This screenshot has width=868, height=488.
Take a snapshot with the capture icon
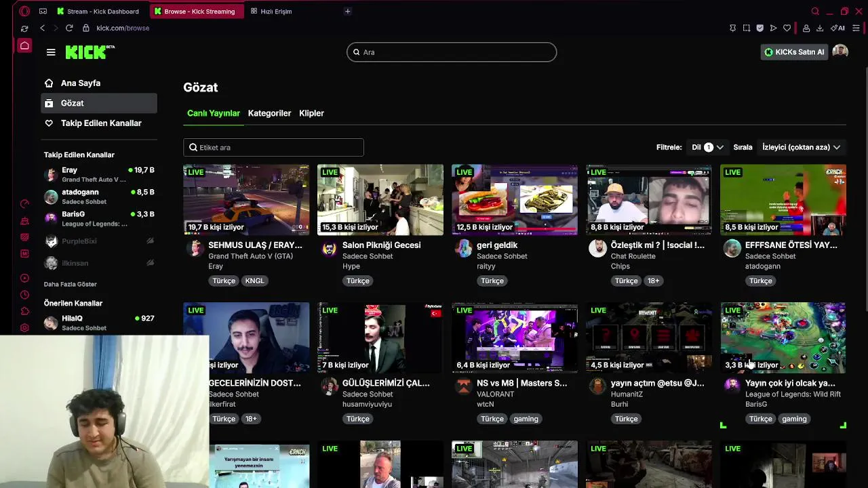coord(746,28)
